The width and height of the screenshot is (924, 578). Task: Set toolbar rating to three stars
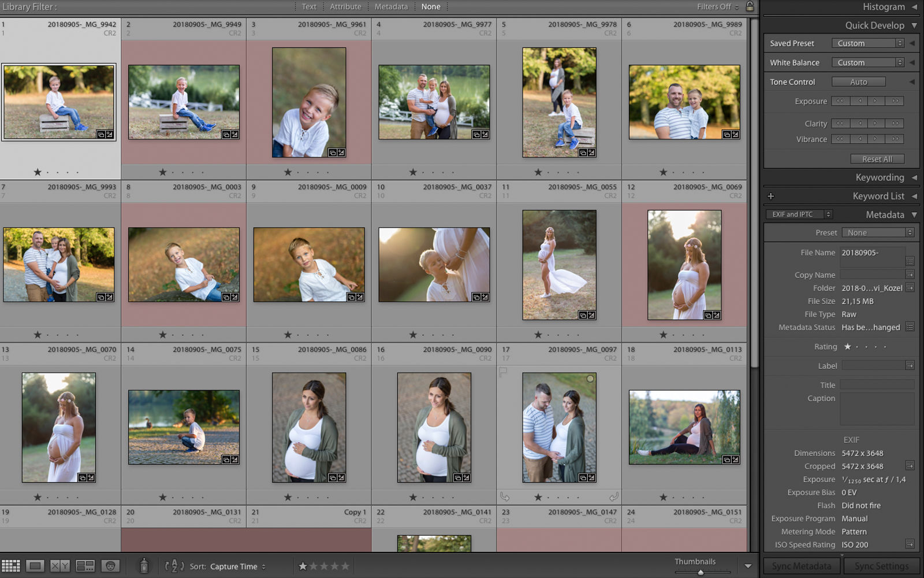pyautogui.click(x=323, y=566)
